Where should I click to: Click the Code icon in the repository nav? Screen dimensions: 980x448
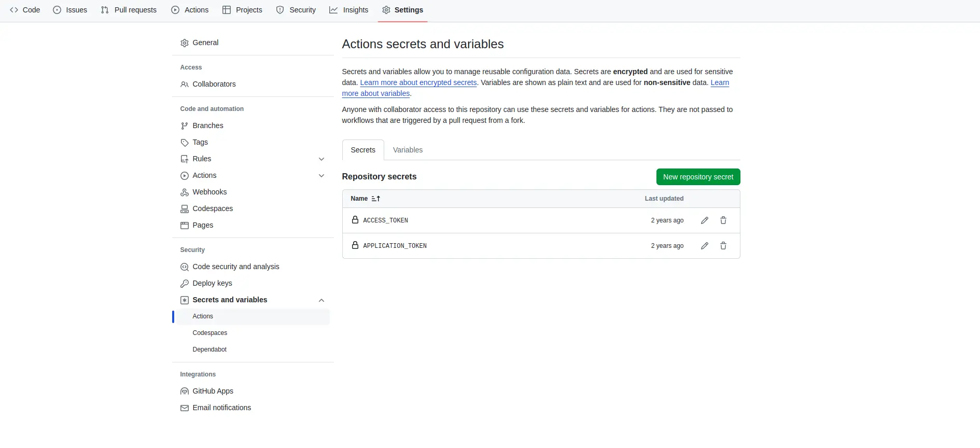14,10
